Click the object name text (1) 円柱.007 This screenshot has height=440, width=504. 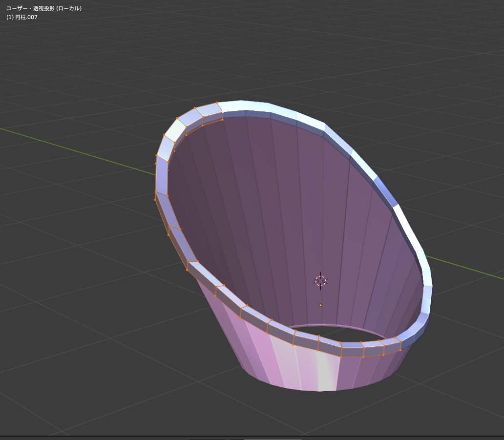coord(22,18)
